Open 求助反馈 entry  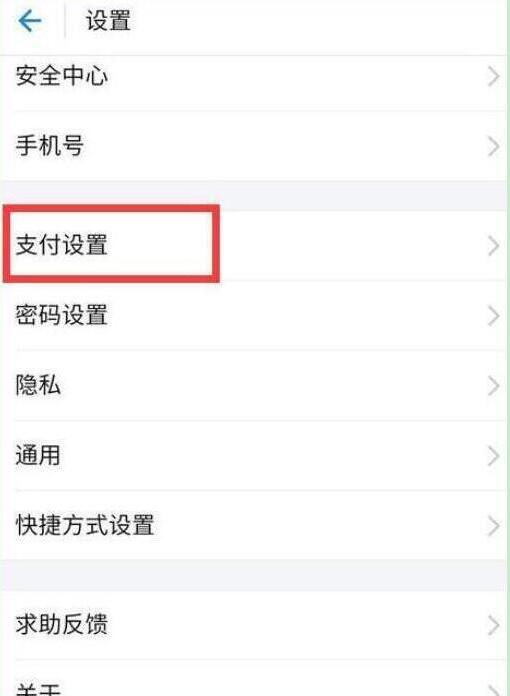[253, 625]
